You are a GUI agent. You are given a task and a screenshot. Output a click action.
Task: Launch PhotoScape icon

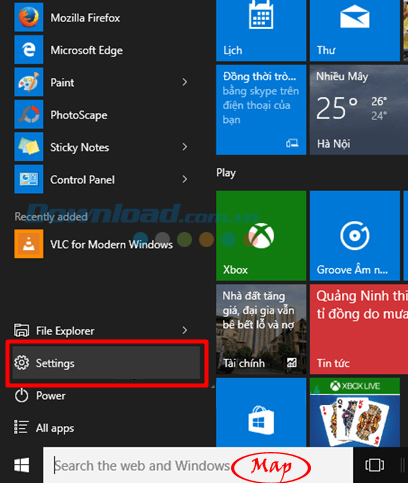29,114
